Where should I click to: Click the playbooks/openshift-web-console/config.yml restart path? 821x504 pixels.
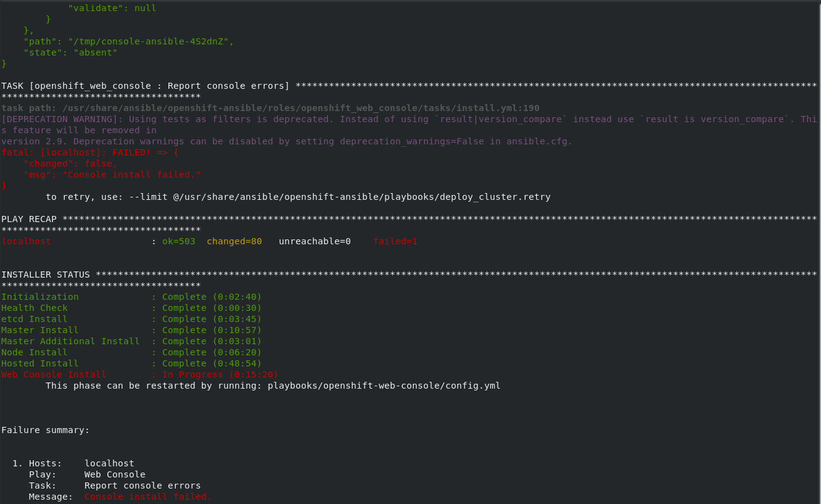[384, 386]
